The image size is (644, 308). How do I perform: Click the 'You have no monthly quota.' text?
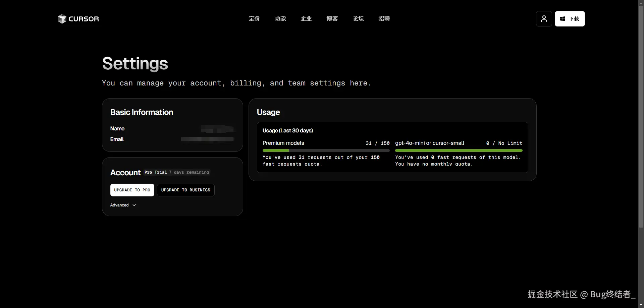pyautogui.click(x=434, y=164)
